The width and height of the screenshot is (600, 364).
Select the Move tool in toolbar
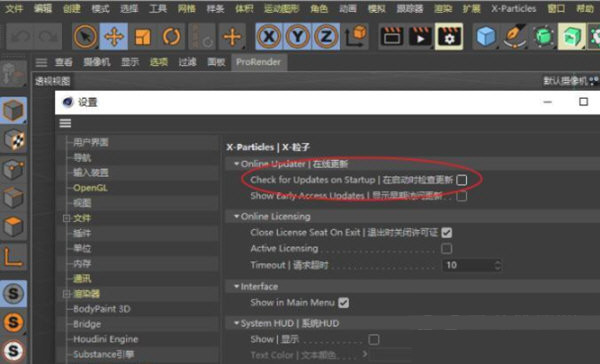(x=114, y=37)
